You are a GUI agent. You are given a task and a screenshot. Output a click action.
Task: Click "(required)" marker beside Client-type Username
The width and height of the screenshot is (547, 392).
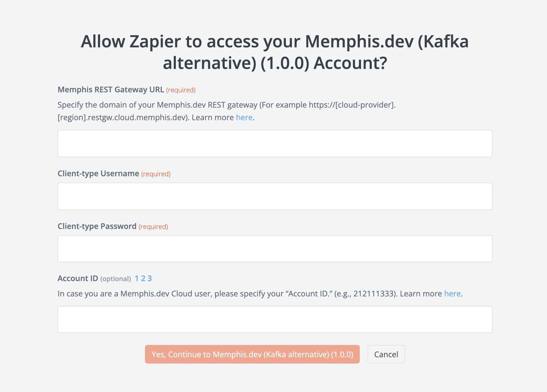coord(156,174)
